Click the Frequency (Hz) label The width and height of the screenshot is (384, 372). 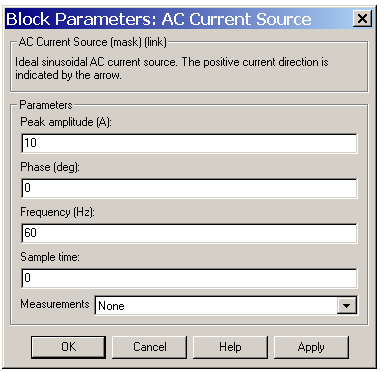click(58, 212)
